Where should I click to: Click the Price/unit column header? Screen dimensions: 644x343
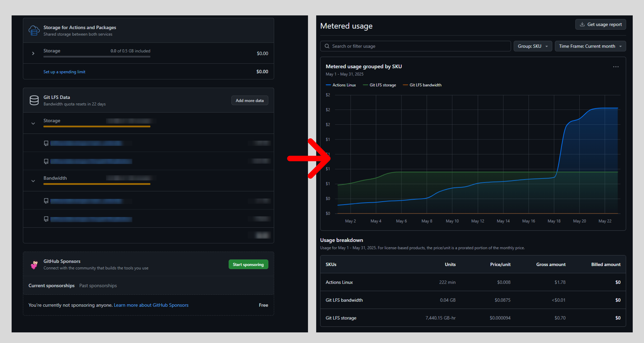(500, 264)
